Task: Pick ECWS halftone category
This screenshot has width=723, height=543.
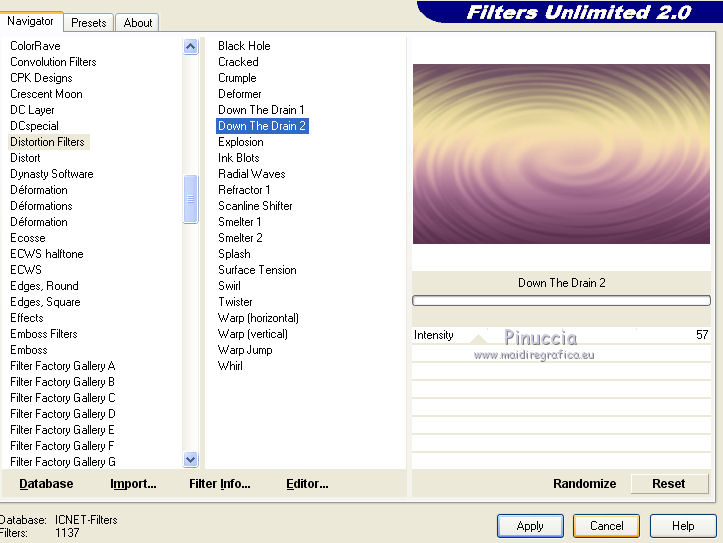Action: click(47, 254)
